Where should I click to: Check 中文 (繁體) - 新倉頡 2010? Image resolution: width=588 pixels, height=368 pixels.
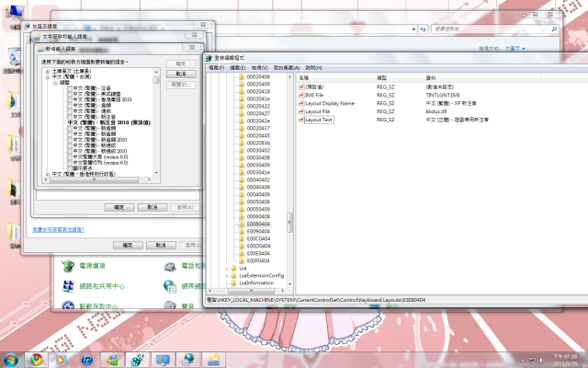click(x=70, y=140)
